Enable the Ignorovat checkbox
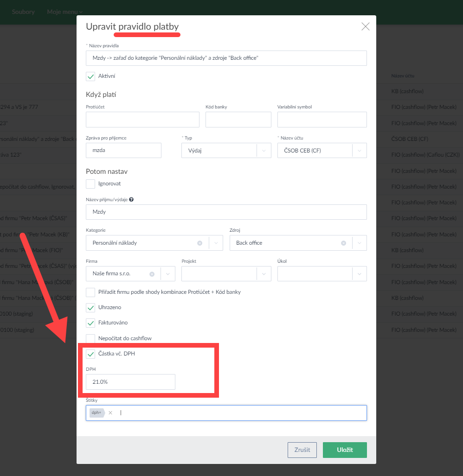 point(90,184)
